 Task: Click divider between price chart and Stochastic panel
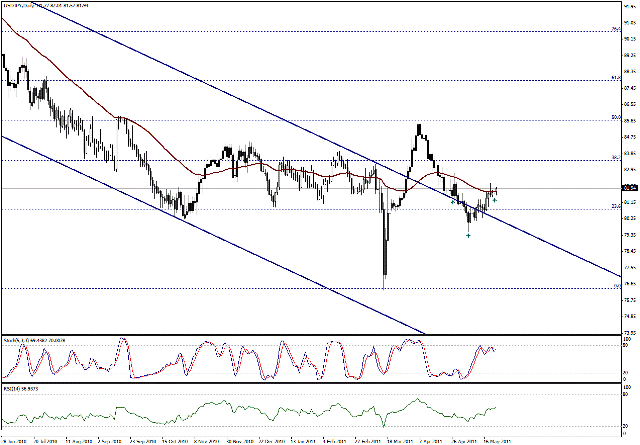pos(300,335)
